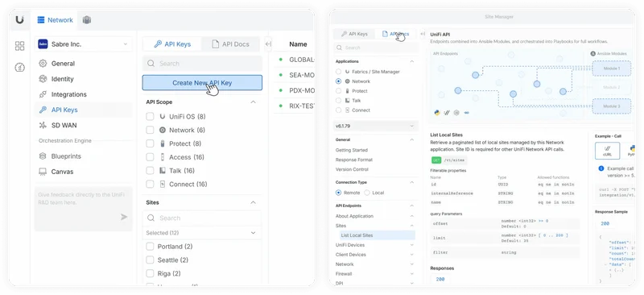Check the Riga (2) site box
Image resolution: width=644 pixels, height=295 pixels.
tap(150, 273)
